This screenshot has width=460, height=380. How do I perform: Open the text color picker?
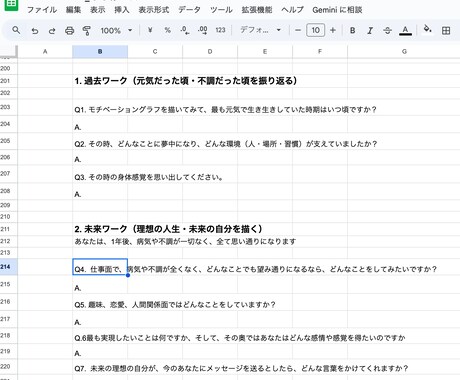tap(405, 31)
